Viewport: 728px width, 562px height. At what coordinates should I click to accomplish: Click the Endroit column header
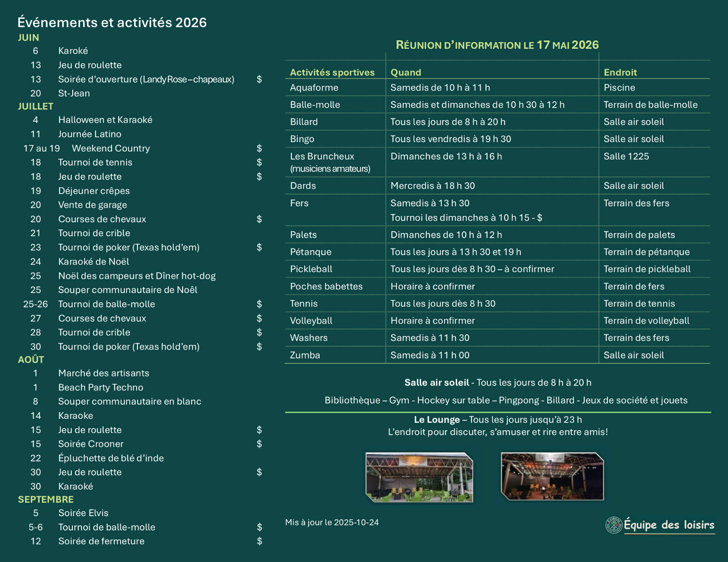tap(620, 72)
